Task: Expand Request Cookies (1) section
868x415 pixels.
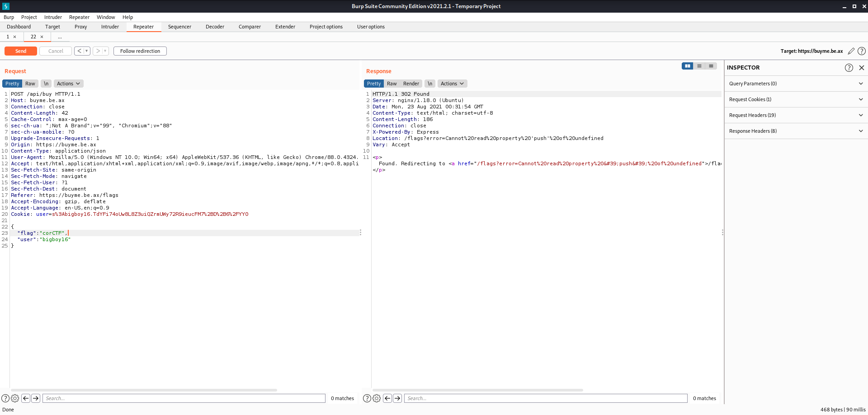Action: (796, 99)
